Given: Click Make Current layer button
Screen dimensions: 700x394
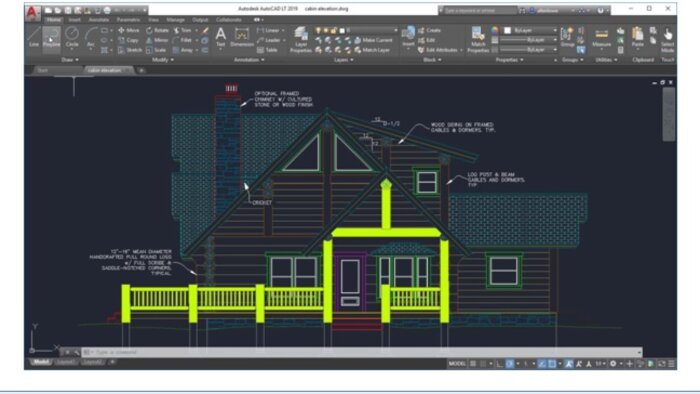Looking at the screenshot, I should 373,40.
